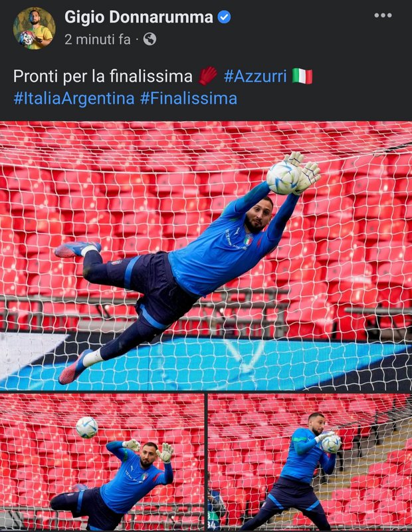Open the Gigio Donnarumma profile name
This screenshot has width=412, height=532.
tap(138, 17)
